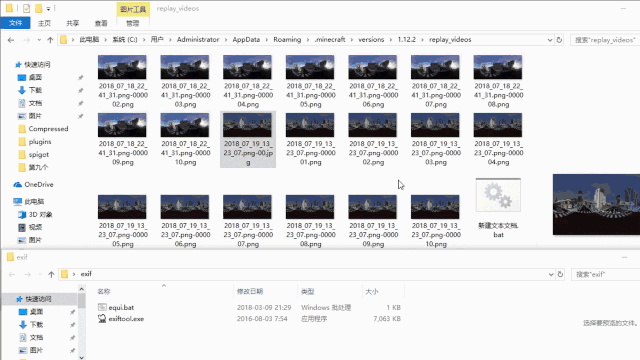Select 桌面 in exif window navigation pane

pos(36,312)
